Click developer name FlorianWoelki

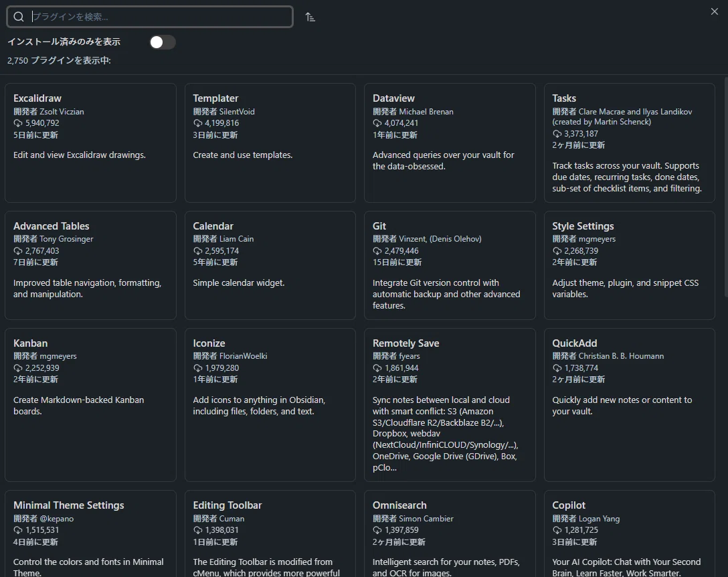244,356
